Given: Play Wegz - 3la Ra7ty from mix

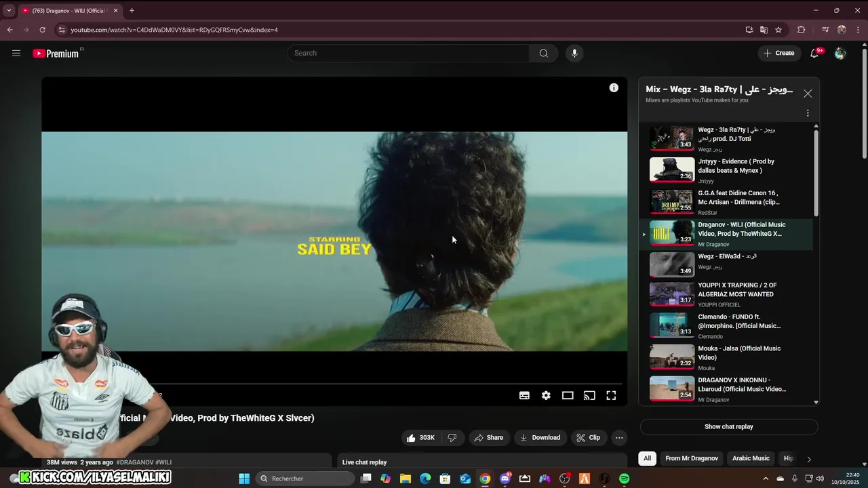Looking at the screenshot, I should [x=726, y=138].
